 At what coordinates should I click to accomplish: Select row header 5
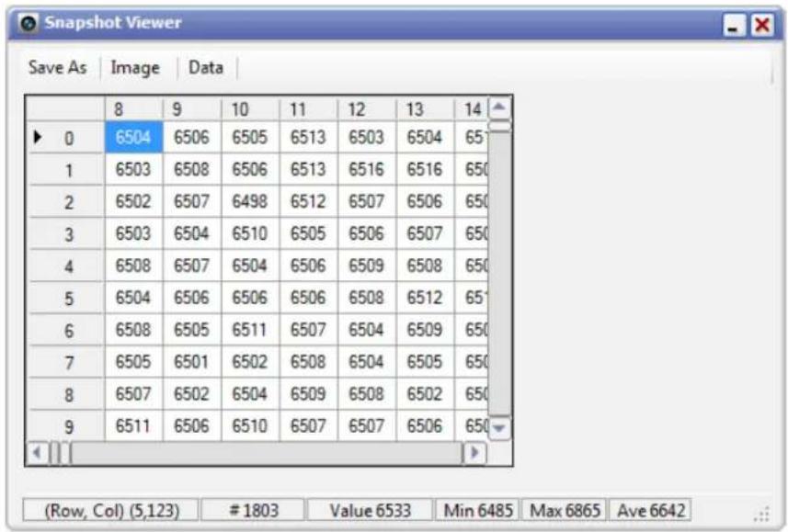[65, 298]
